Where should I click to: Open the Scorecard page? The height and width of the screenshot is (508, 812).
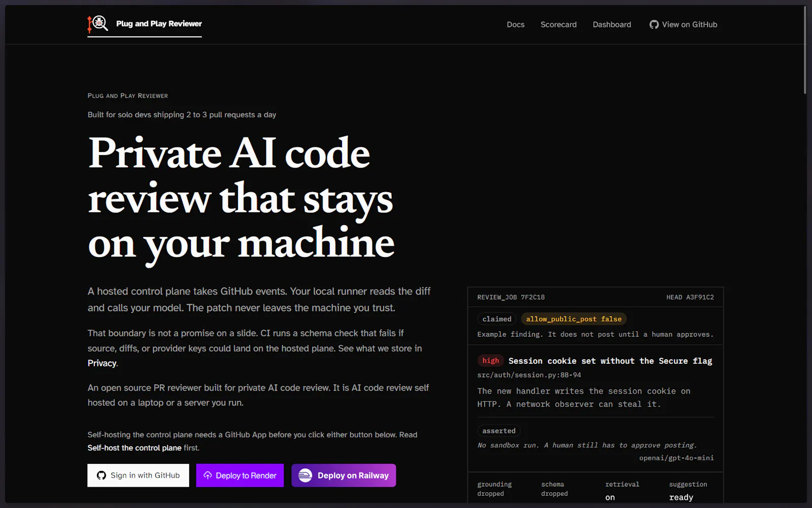[558, 24]
